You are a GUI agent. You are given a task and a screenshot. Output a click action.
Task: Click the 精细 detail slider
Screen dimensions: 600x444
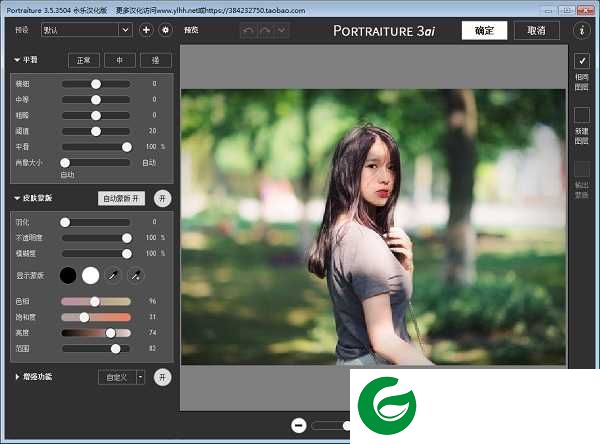coord(96,84)
